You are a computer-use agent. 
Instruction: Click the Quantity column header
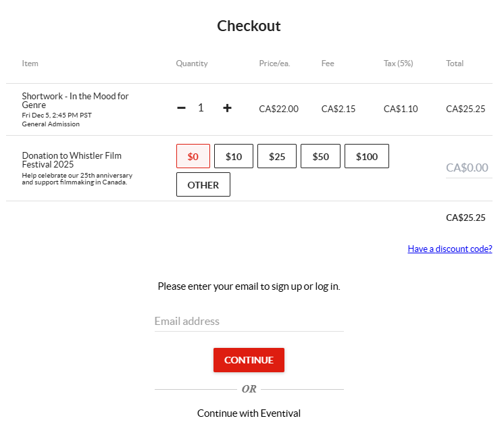click(192, 64)
